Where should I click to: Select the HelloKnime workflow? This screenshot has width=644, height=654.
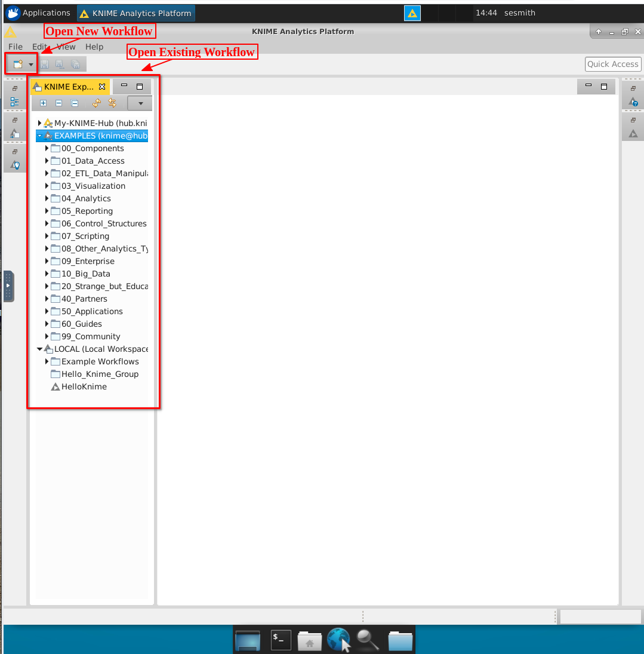click(79, 386)
